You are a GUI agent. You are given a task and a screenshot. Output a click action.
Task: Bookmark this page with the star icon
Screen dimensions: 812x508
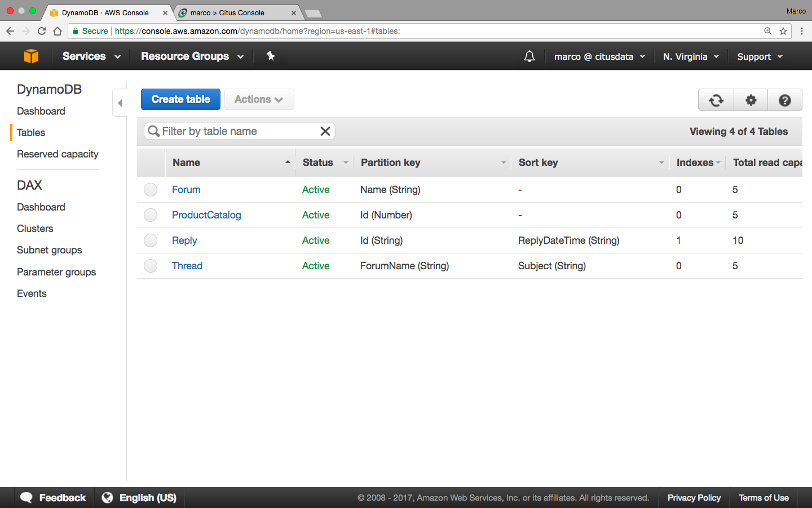783,31
